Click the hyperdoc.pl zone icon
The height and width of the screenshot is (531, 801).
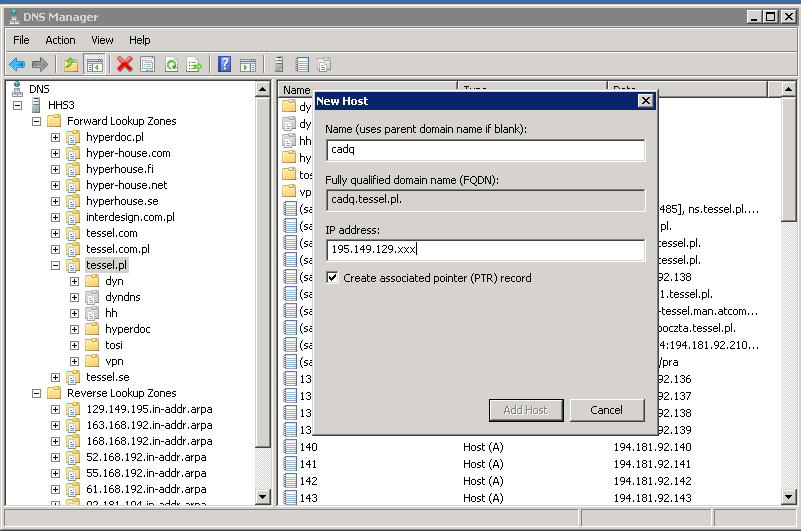coord(73,137)
